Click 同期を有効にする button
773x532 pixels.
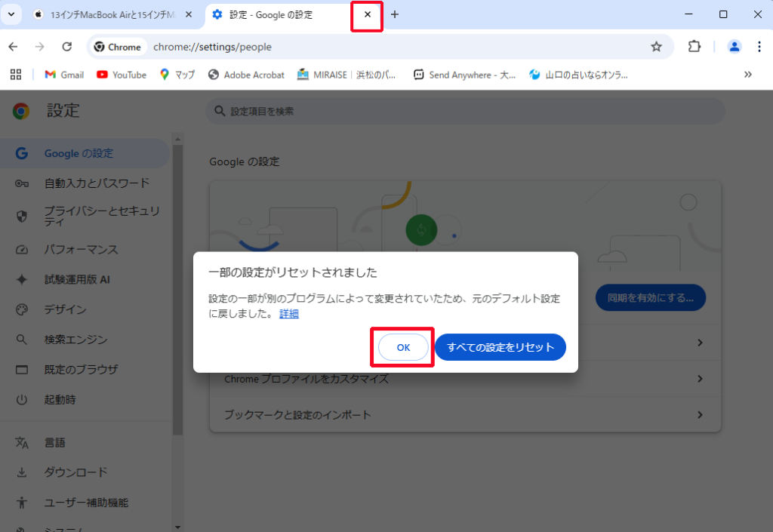click(650, 297)
